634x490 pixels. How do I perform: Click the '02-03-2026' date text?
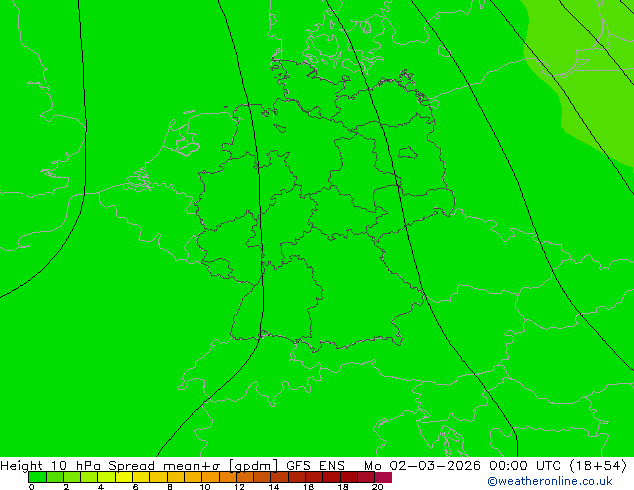435,466
